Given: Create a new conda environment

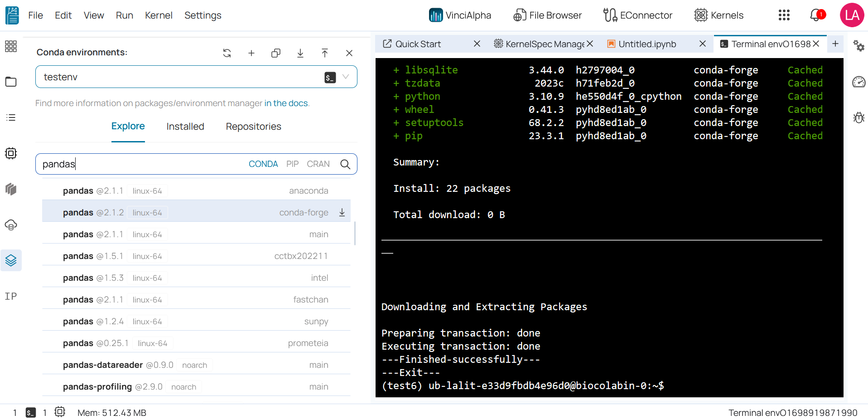Looking at the screenshot, I should [251, 53].
